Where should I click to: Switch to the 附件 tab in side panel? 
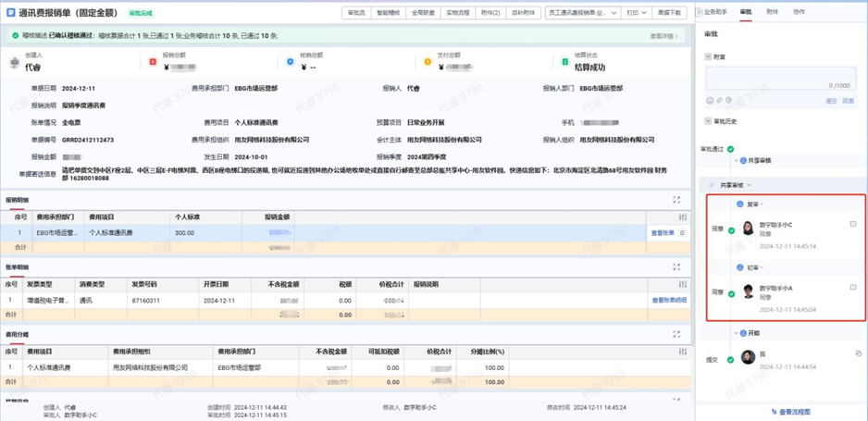(772, 12)
